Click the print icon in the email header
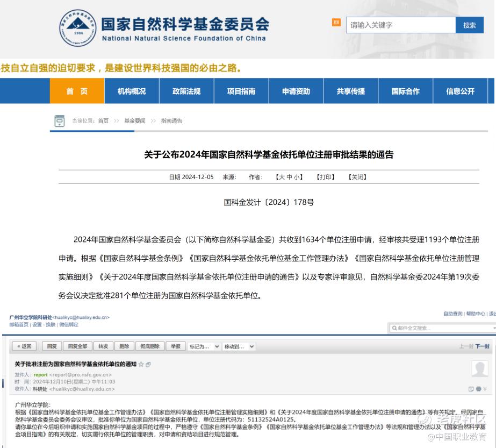The image size is (496, 448). (478, 389)
